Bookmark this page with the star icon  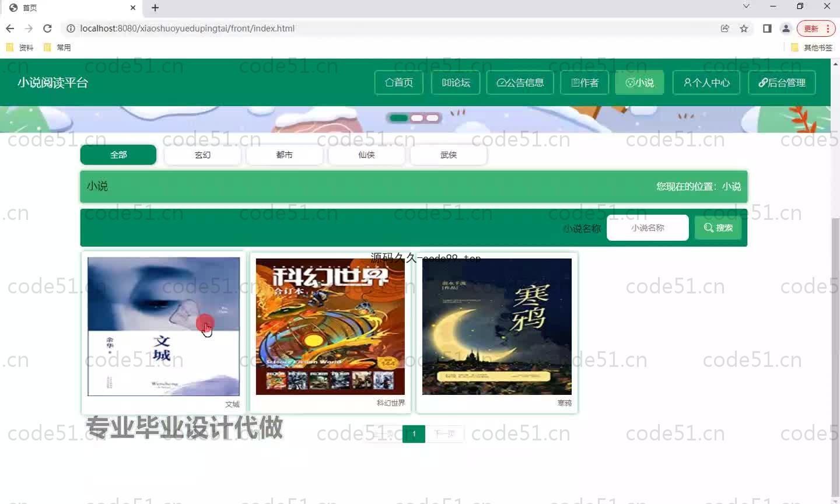coord(744,28)
